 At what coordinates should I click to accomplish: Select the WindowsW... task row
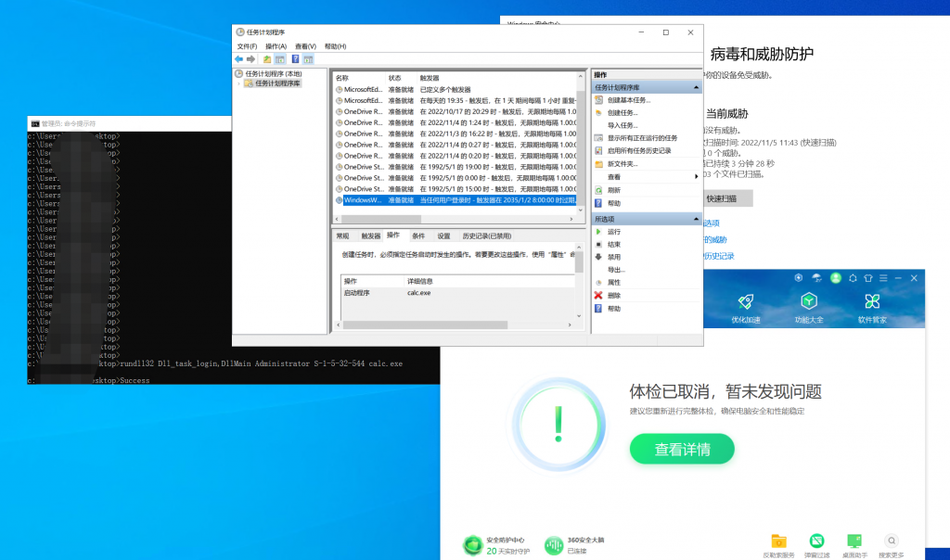click(456, 200)
